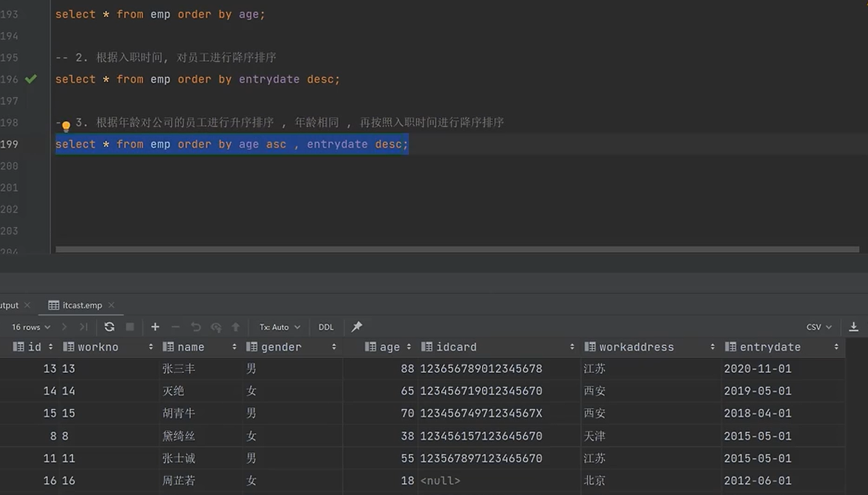The width and height of the screenshot is (868, 495).
Task: Select the name cell 张三丰
Action: point(201,369)
